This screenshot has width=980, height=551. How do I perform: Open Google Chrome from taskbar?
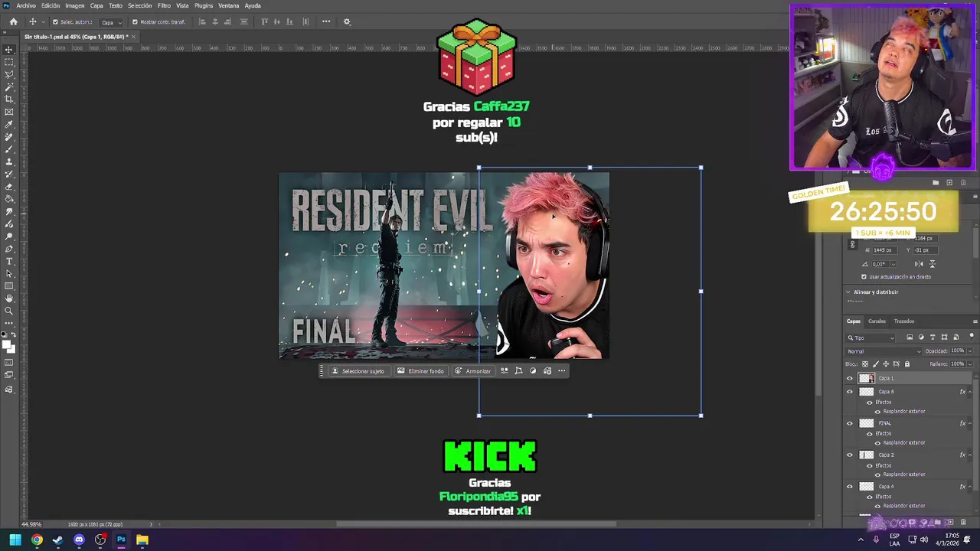pyautogui.click(x=37, y=540)
